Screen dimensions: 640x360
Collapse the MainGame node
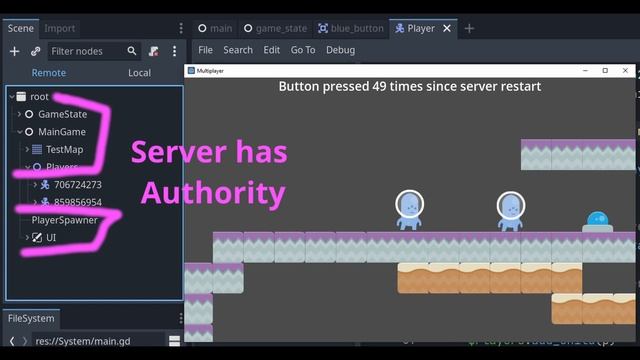20,132
